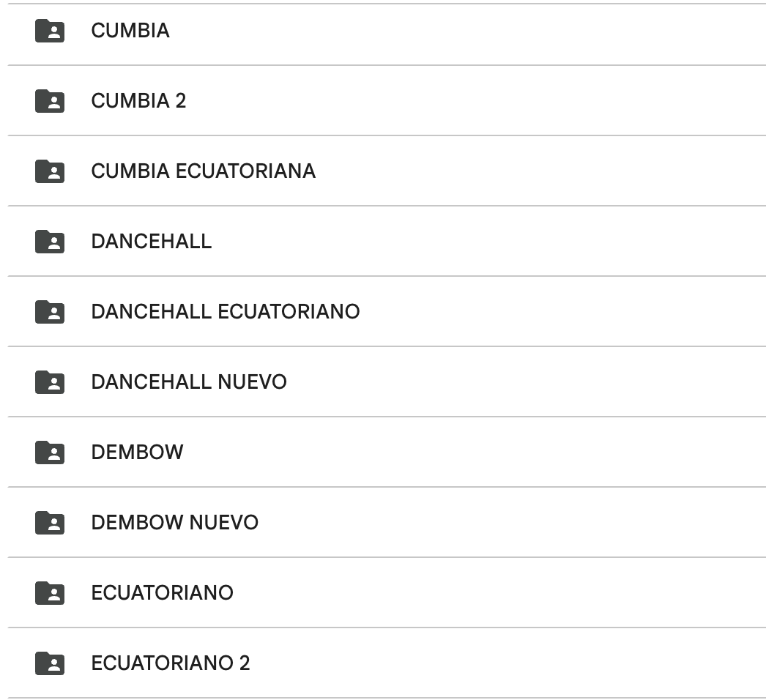Open the CUMBIA ECUATORIANA folder label
766x700 pixels.
point(203,171)
